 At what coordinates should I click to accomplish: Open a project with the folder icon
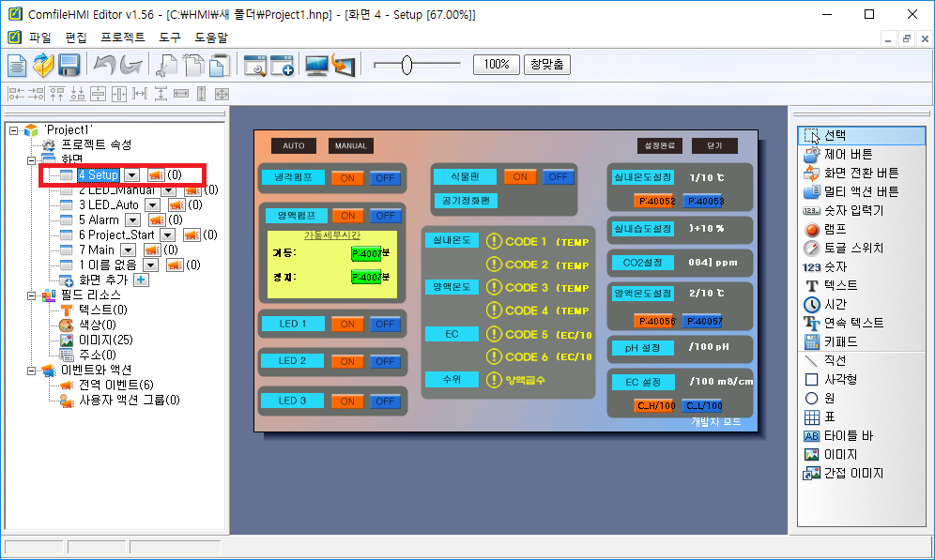(x=43, y=65)
